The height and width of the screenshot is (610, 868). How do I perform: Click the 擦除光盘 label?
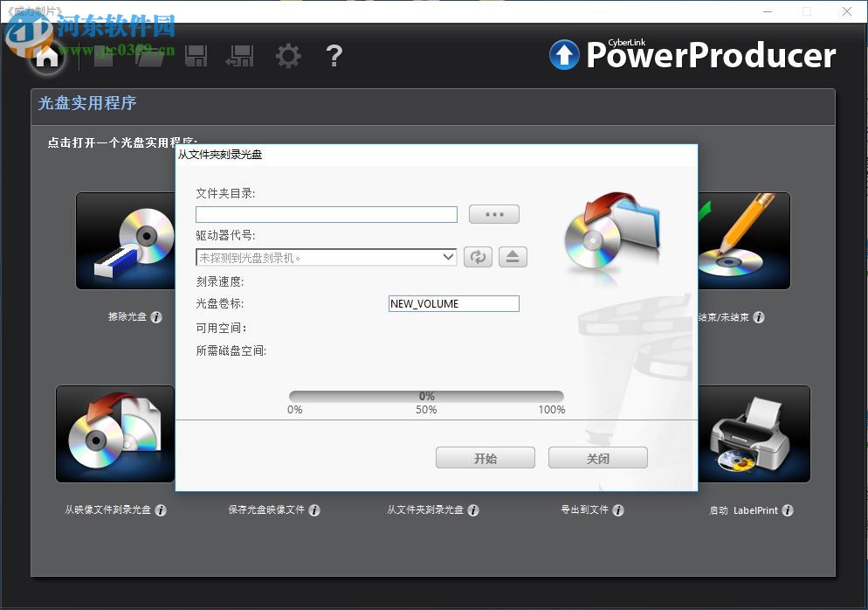(127, 316)
